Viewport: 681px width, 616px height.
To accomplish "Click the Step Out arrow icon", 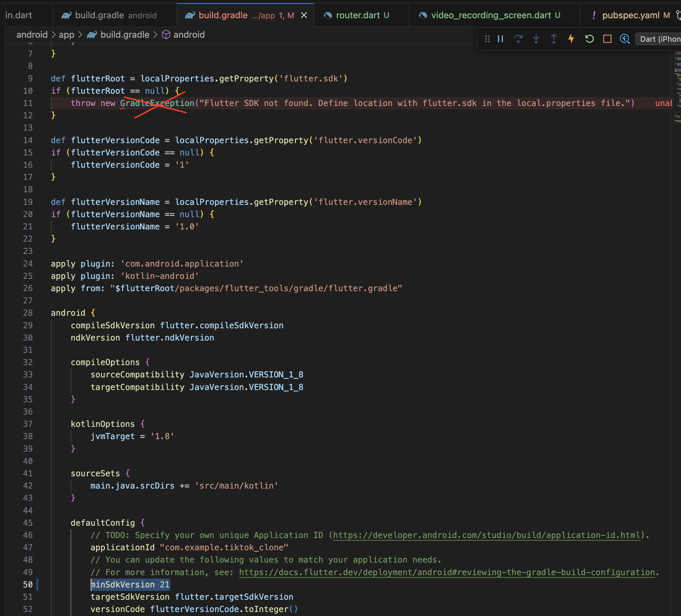I will click(x=554, y=39).
